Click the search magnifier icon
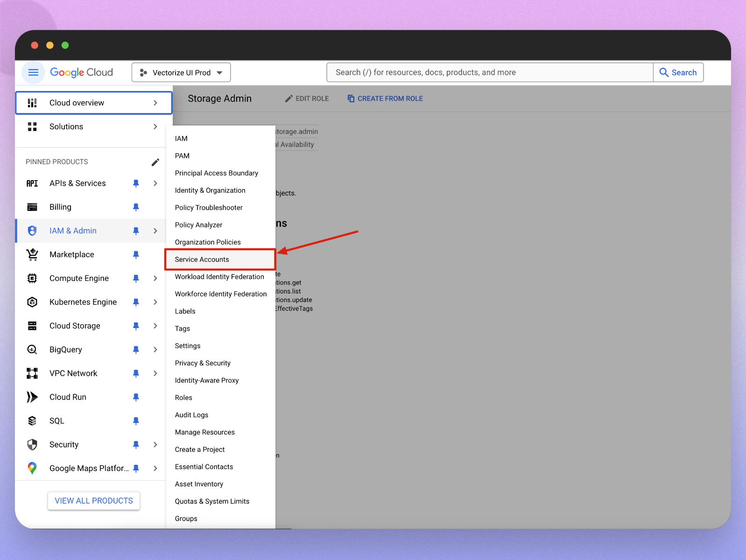 [663, 72]
